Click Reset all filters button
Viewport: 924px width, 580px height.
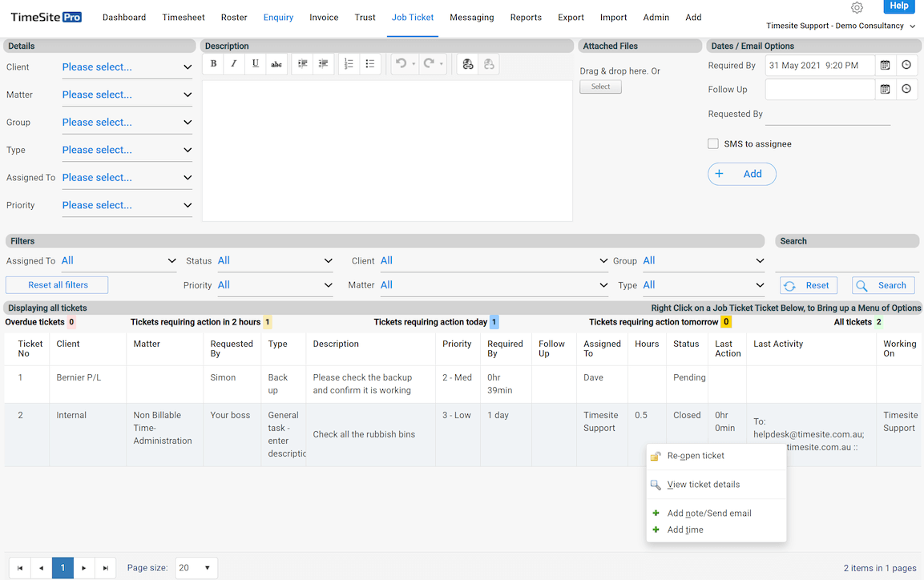click(57, 285)
